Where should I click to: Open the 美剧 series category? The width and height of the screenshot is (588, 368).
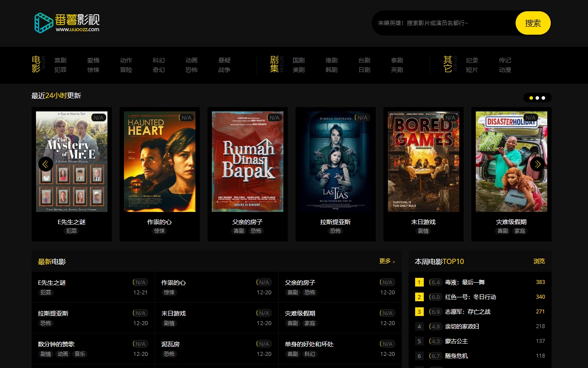tap(299, 70)
